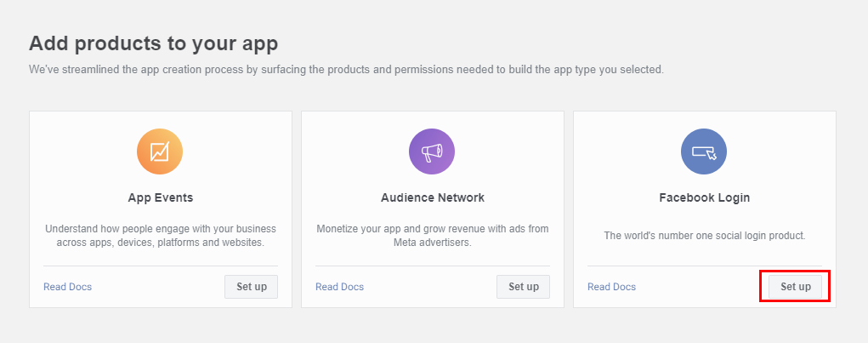Open Read Docs for Audience Network
The image size is (868, 343).
pyautogui.click(x=339, y=287)
